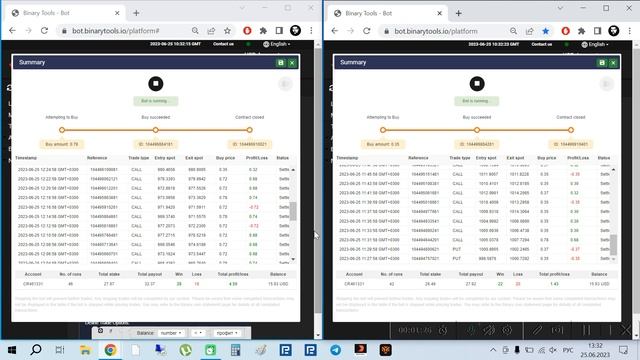Screen dimensions: 640x360
Task: Open the 'профит' dropdown in bottom toolbar
Action: (x=227, y=333)
